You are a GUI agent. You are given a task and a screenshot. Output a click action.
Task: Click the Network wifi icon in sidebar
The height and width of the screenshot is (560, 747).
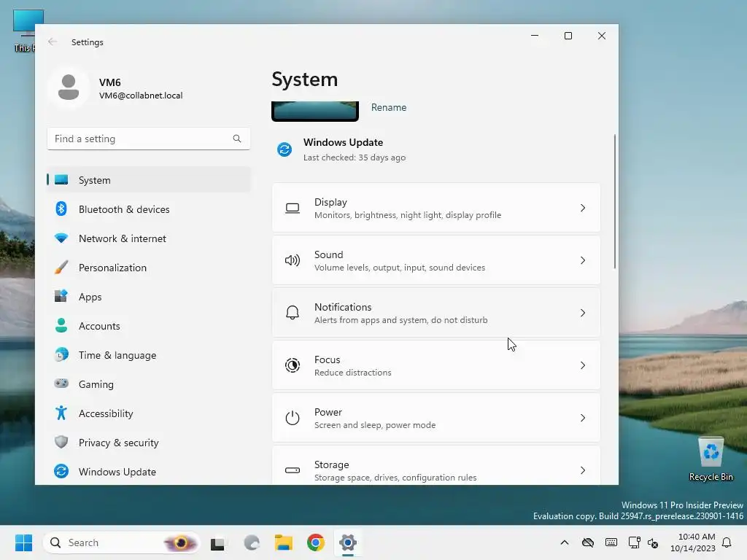[x=61, y=238]
